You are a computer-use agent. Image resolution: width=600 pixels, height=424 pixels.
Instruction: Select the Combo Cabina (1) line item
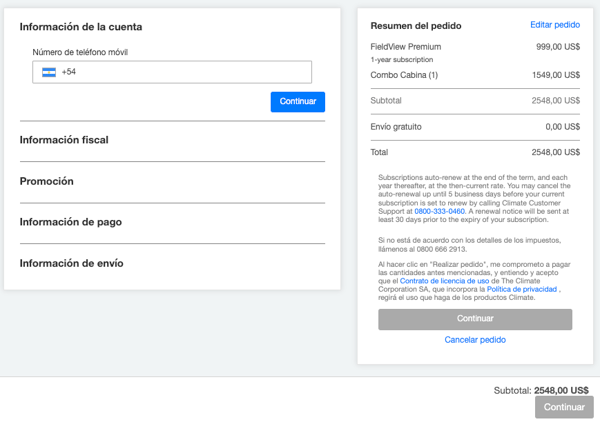(404, 75)
